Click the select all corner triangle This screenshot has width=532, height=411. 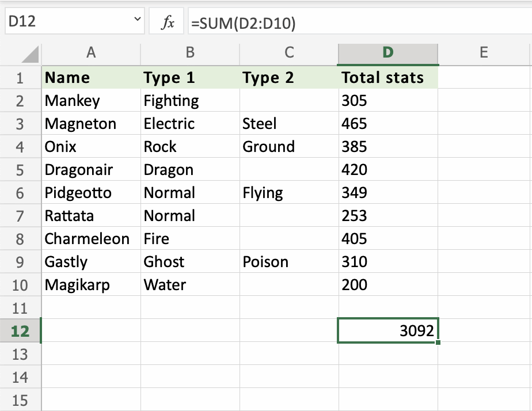[x=31, y=55]
